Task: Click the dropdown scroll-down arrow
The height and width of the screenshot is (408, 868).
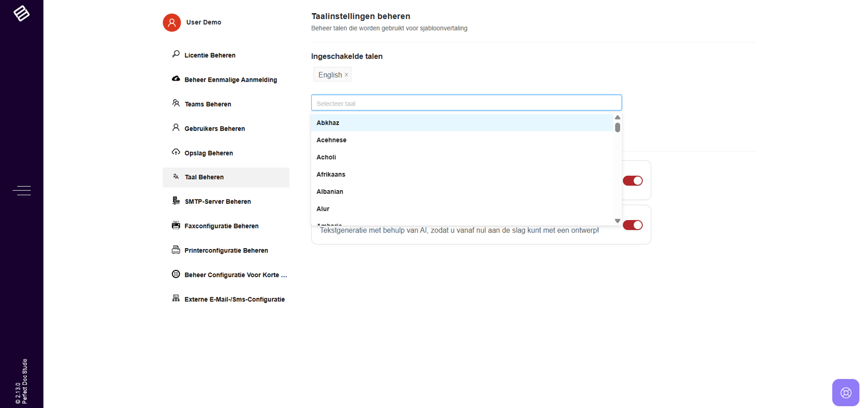Action: coord(617,221)
